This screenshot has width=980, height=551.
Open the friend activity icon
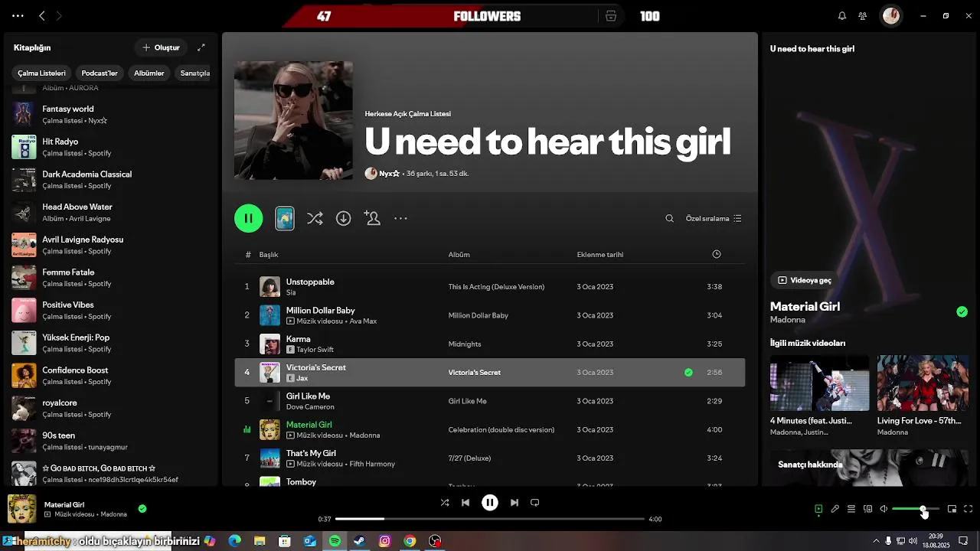(863, 16)
